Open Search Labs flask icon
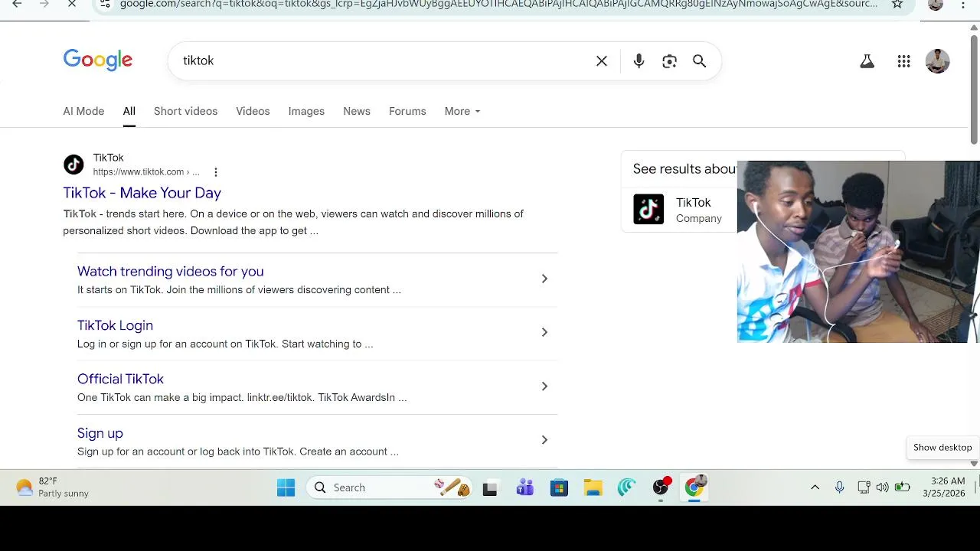The image size is (980, 551). point(867,61)
